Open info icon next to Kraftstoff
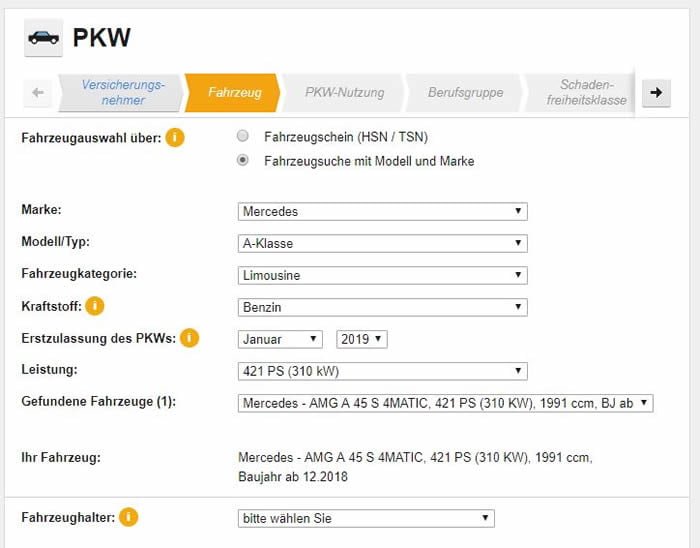This screenshot has height=548, width=700. click(x=96, y=306)
